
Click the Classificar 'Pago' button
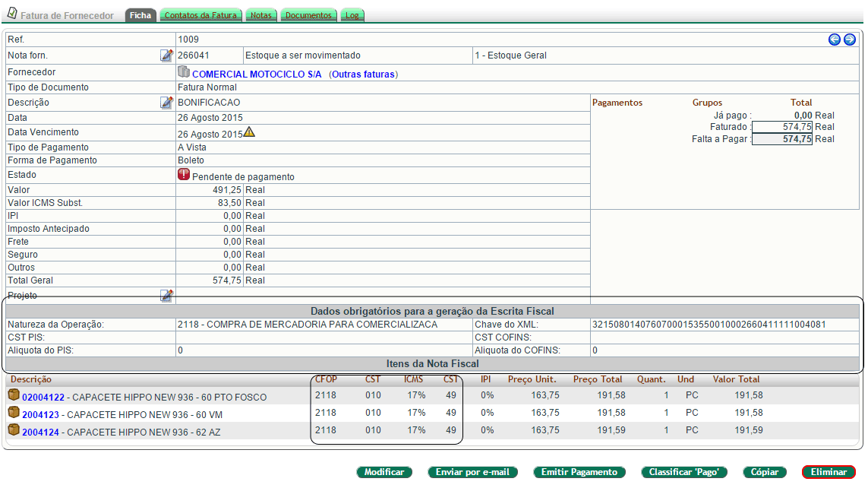(683, 472)
